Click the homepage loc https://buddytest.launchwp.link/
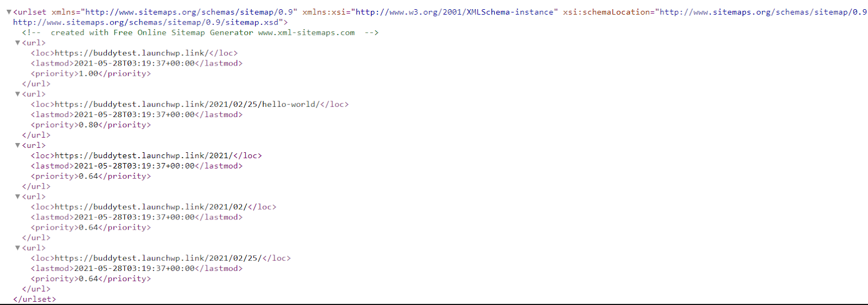 [132, 53]
